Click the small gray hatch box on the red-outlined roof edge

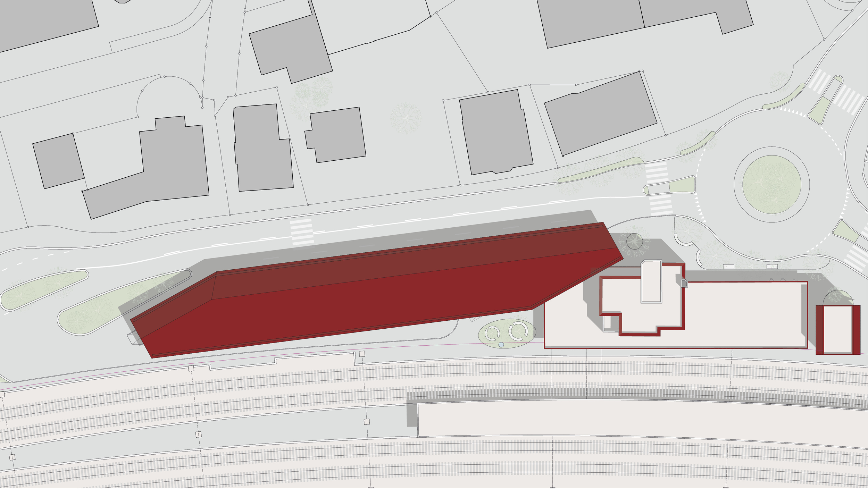[x=684, y=284]
